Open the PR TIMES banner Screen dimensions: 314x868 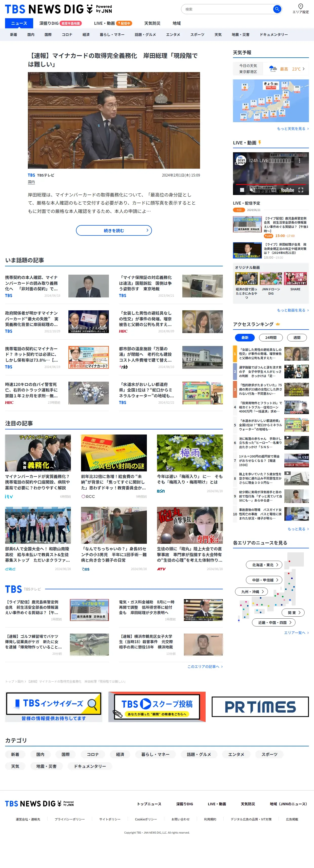pyautogui.click(x=260, y=707)
